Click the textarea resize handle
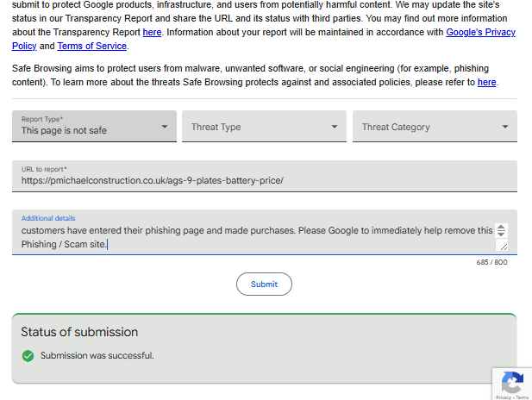This screenshot has width=532, height=400. click(504, 247)
